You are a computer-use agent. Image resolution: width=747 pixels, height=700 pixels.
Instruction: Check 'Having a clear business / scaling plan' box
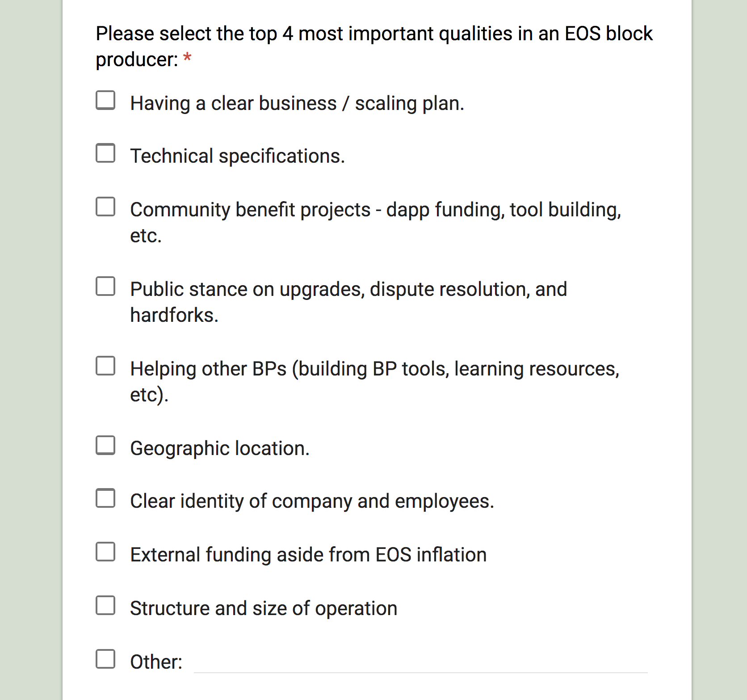(105, 100)
